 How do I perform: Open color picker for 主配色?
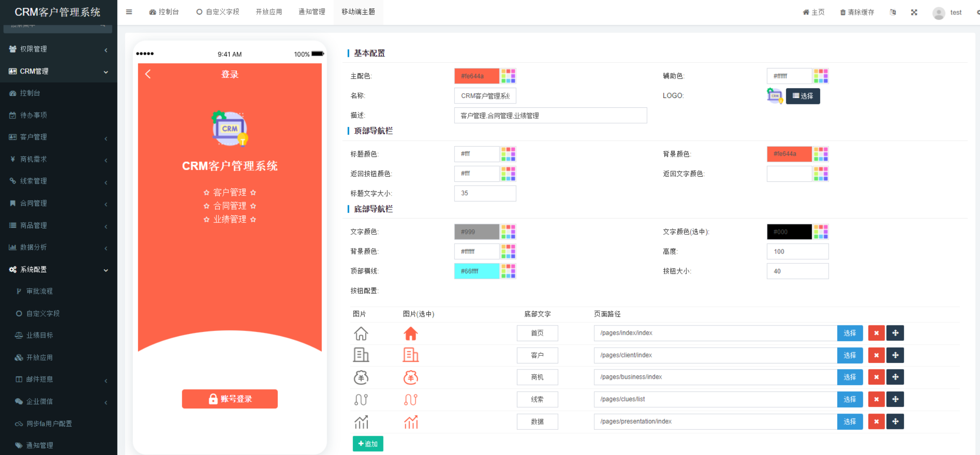(508, 76)
